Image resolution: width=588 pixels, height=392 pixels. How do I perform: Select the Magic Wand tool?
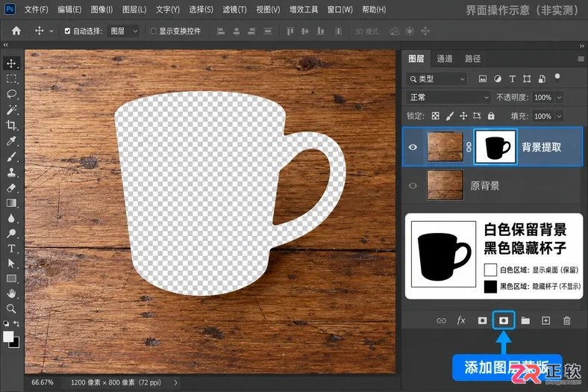[11, 110]
